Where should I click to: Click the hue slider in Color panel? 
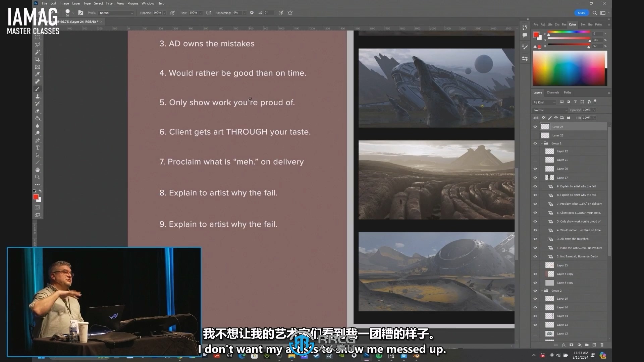(569, 32)
